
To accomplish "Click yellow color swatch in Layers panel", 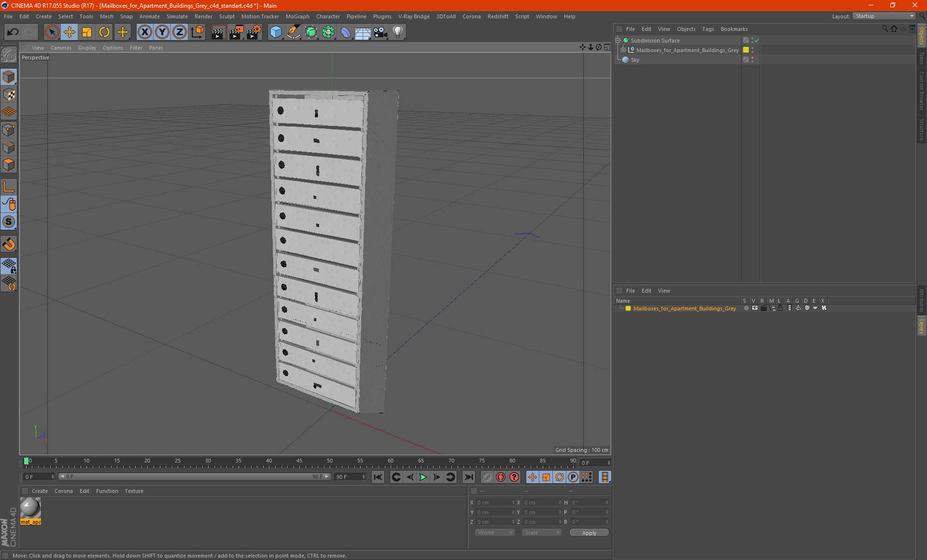I will pyautogui.click(x=628, y=308).
